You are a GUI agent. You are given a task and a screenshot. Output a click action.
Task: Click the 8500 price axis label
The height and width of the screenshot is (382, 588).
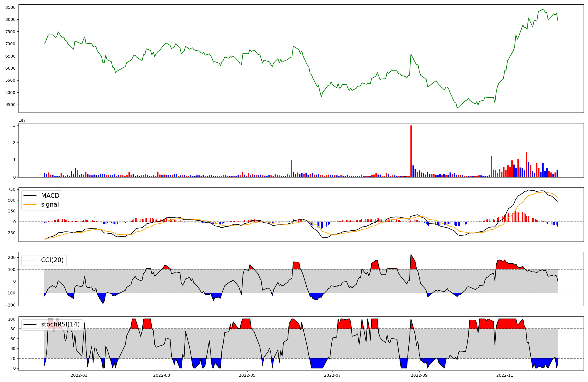point(11,7)
